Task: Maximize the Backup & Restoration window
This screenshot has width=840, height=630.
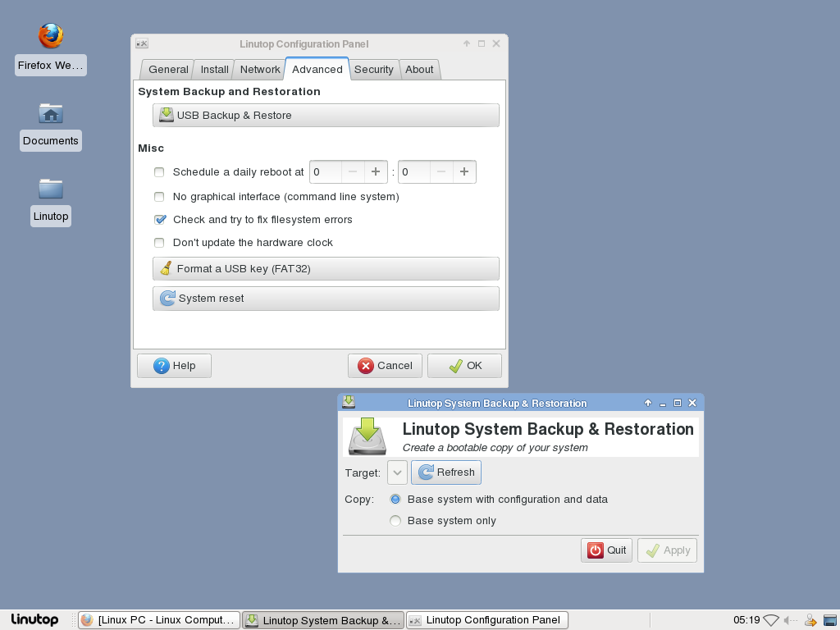Action: 677,403
